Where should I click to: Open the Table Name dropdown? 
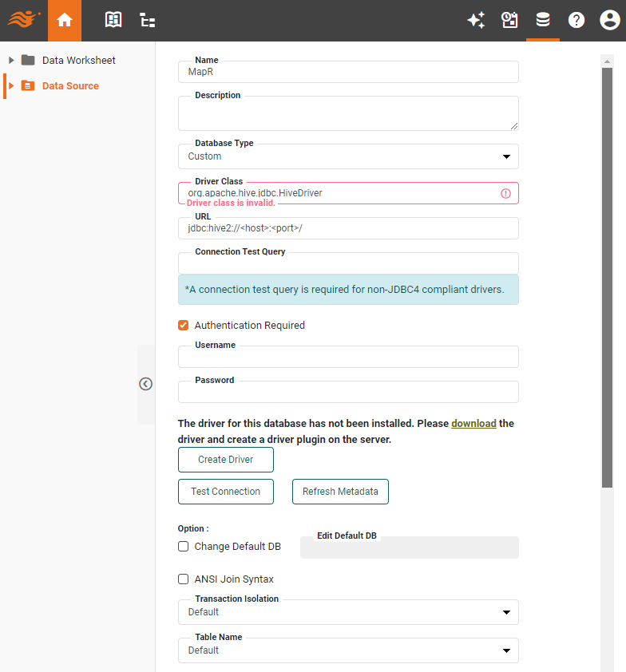tap(506, 650)
